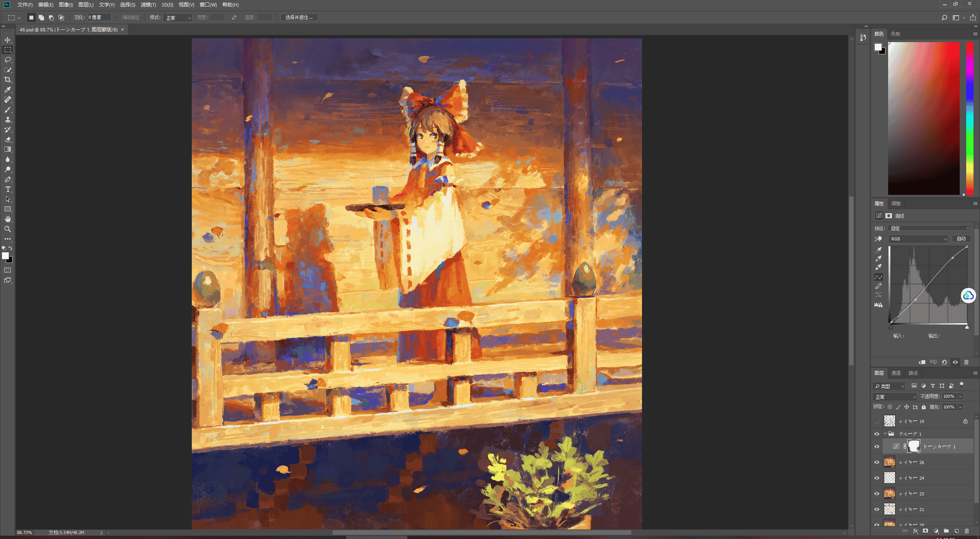Add layer mask from Layers panel bottom

tap(925, 531)
